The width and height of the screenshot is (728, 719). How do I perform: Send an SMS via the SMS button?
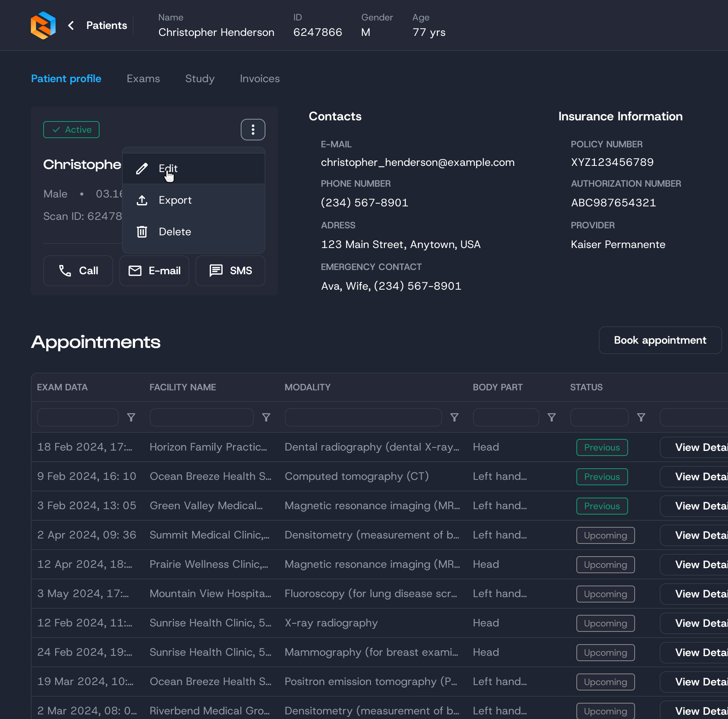230,271
